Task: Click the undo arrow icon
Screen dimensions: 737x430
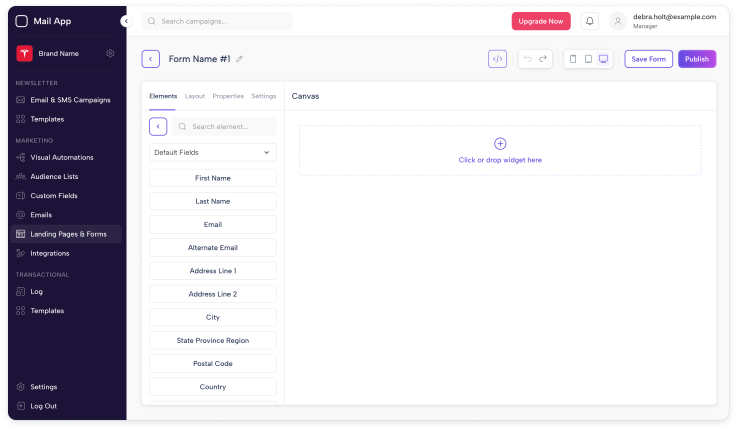Action: [x=527, y=59]
